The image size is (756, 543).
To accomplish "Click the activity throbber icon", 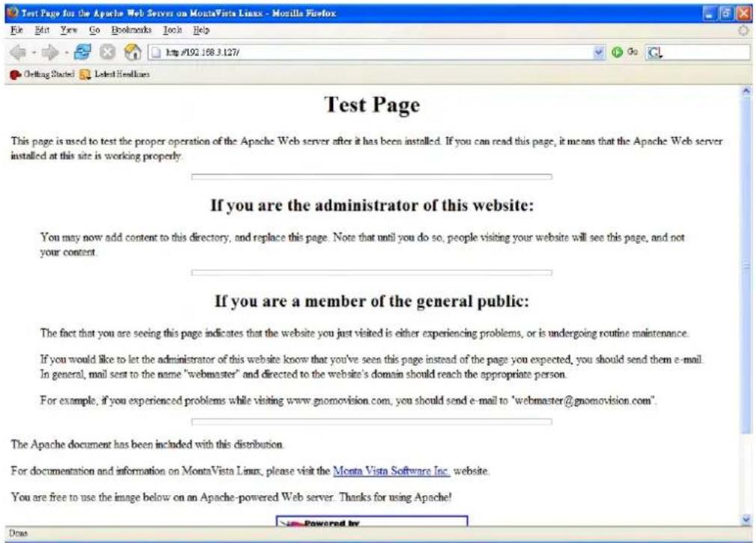I will pyautogui.click(x=743, y=31).
